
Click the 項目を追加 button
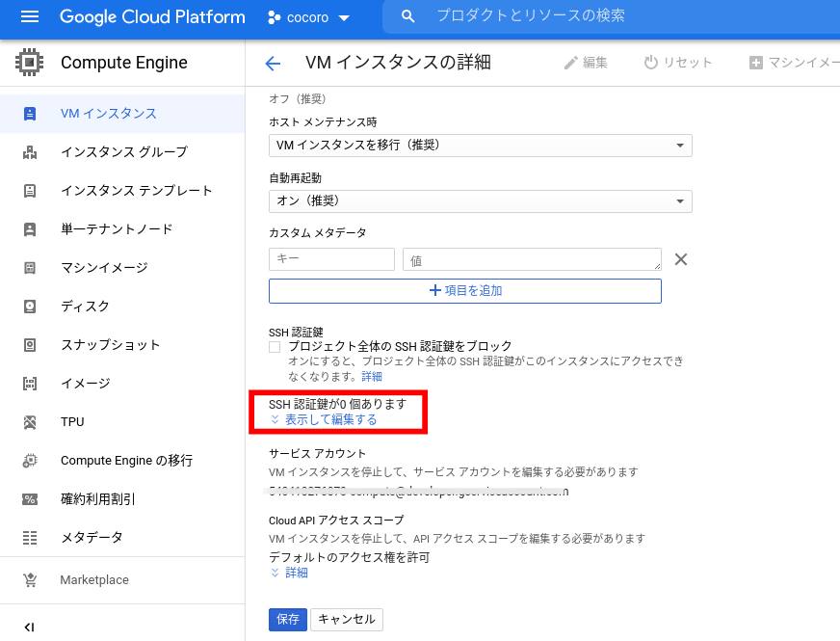click(x=465, y=291)
